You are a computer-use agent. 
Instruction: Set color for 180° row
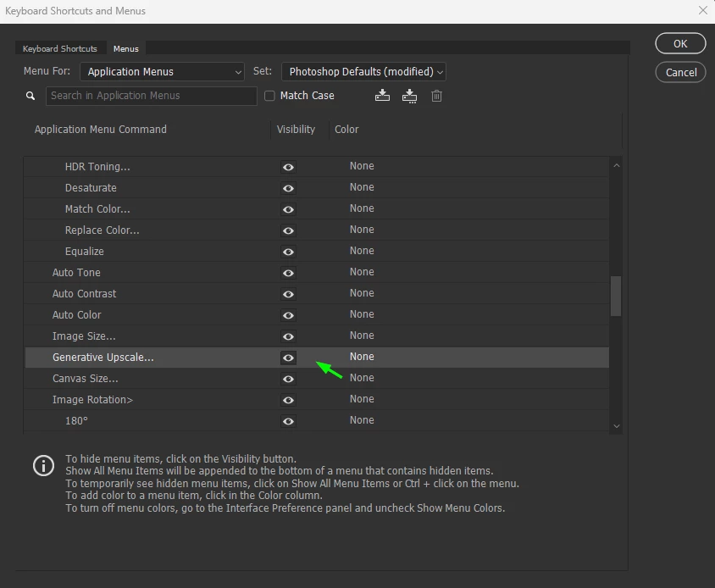(362, 420)
